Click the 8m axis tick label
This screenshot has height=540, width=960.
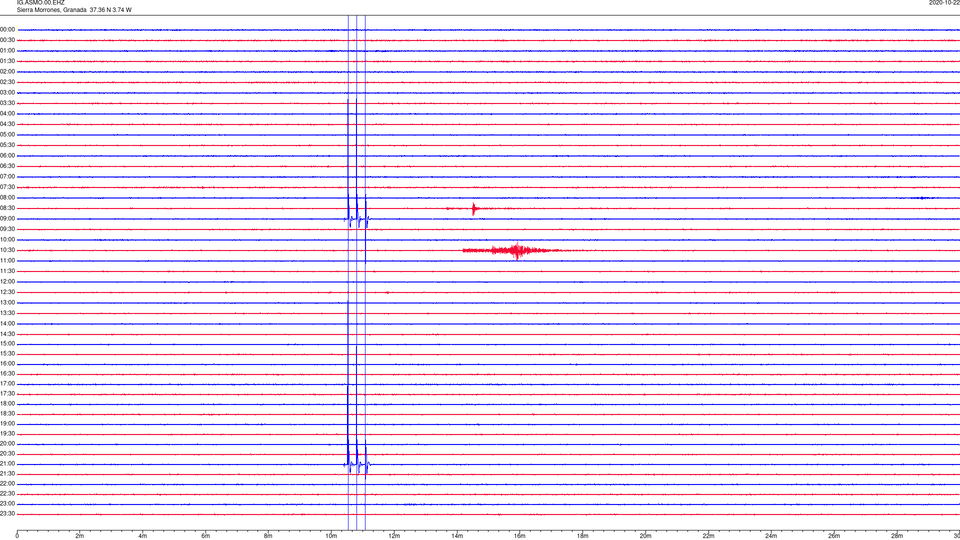coord(268,536)
